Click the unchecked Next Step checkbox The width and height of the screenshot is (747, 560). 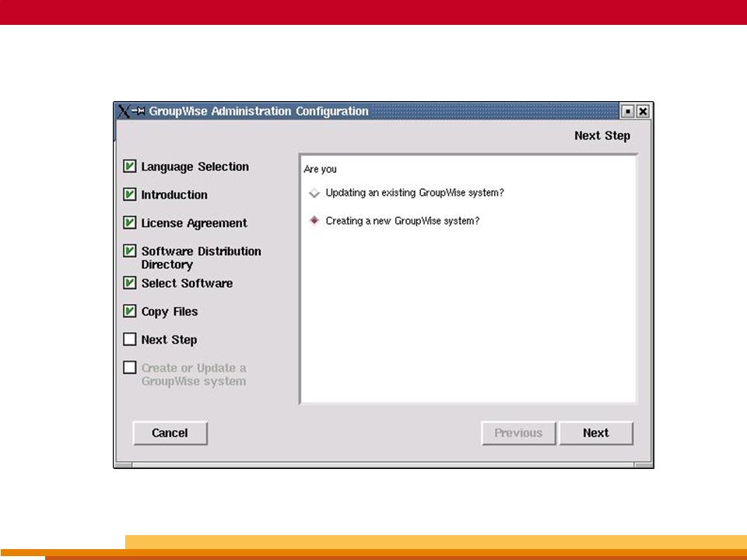(130, 339)
